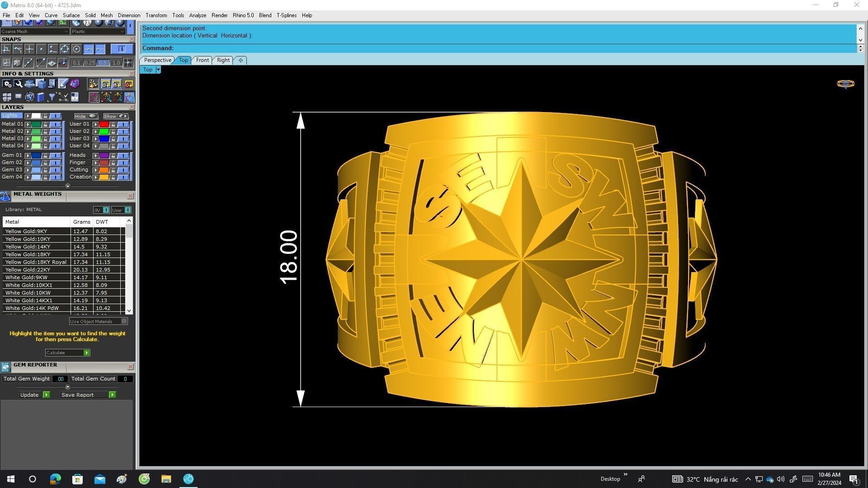Click the Calculate button

pos(67,352)
